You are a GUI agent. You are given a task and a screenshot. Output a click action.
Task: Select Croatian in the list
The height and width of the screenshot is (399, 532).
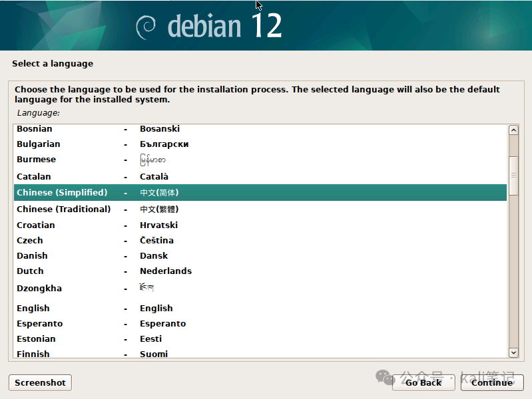260,225
